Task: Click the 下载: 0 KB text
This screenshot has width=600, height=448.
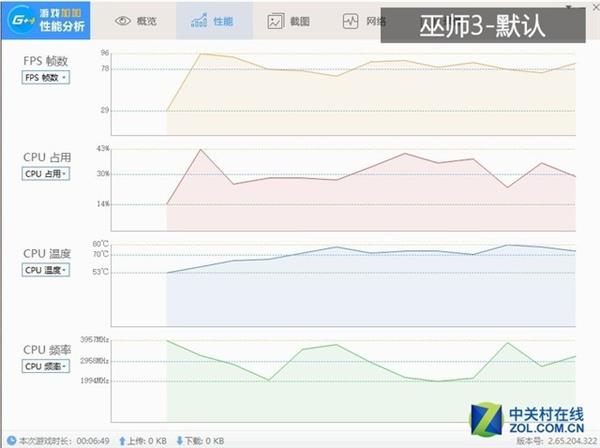Action: tap(204, 441)
